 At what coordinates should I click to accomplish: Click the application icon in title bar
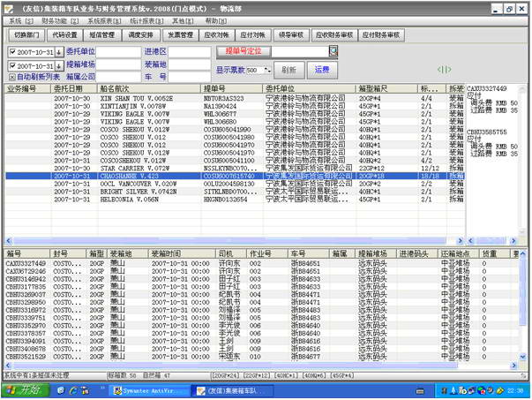click(x=9, y=9)
